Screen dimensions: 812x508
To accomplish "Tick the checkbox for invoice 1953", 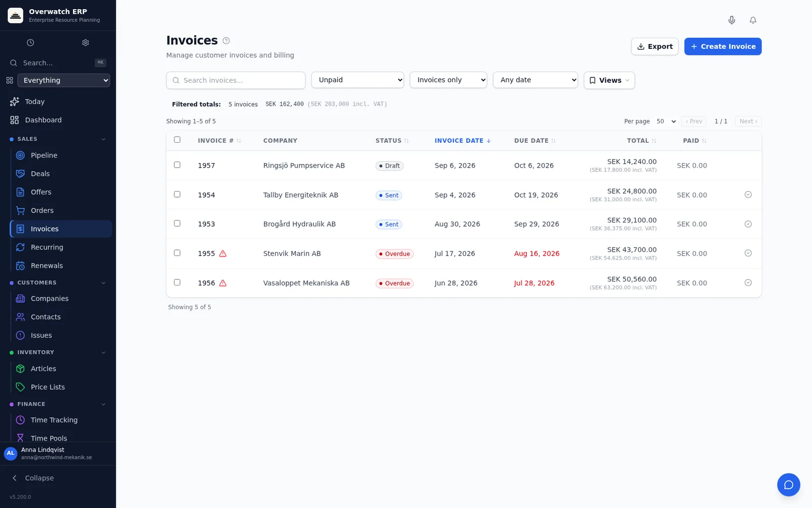I will tap(177, 223).
